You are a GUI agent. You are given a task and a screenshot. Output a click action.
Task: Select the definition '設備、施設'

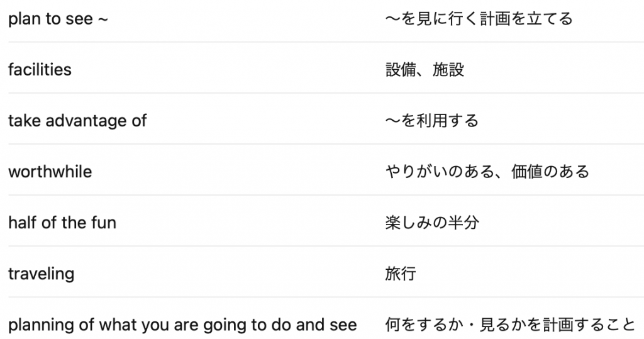[x=425, y=70]
